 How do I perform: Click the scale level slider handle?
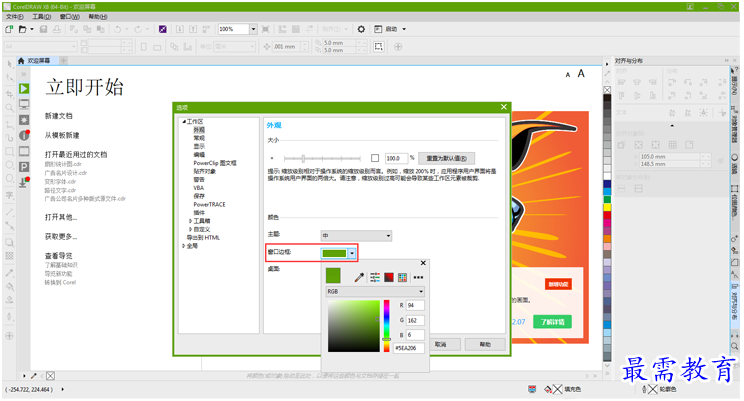pyautogui.click(x=303, y=158)
